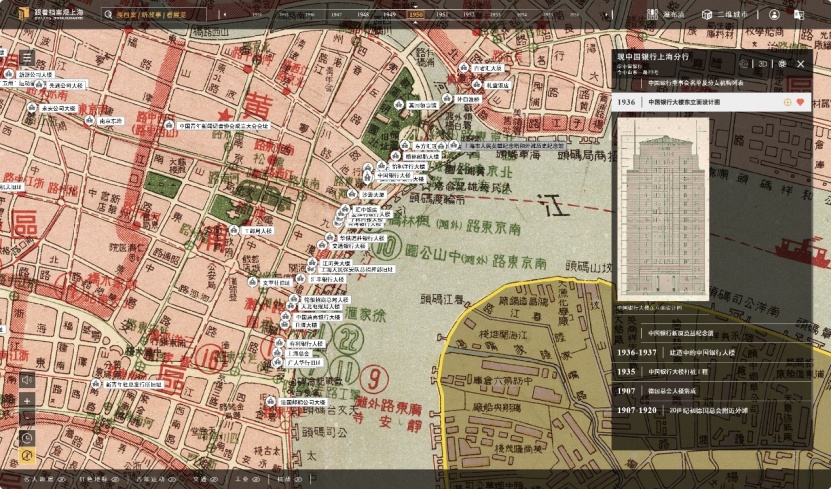Switch to 找档案 tab

[x=126, y=14]
